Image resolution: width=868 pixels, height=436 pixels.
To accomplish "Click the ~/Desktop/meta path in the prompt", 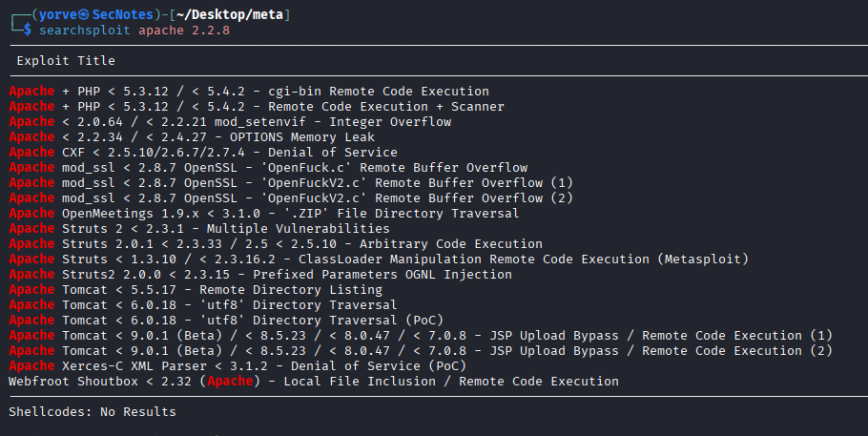I will point(230,15).
